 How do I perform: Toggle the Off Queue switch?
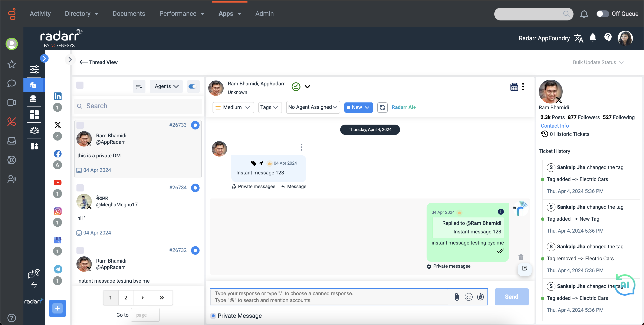(x=602, y=14)
